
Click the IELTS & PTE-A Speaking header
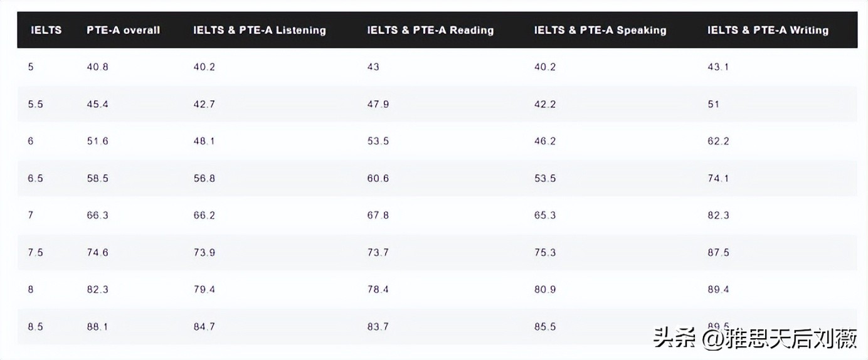[600, 30]
